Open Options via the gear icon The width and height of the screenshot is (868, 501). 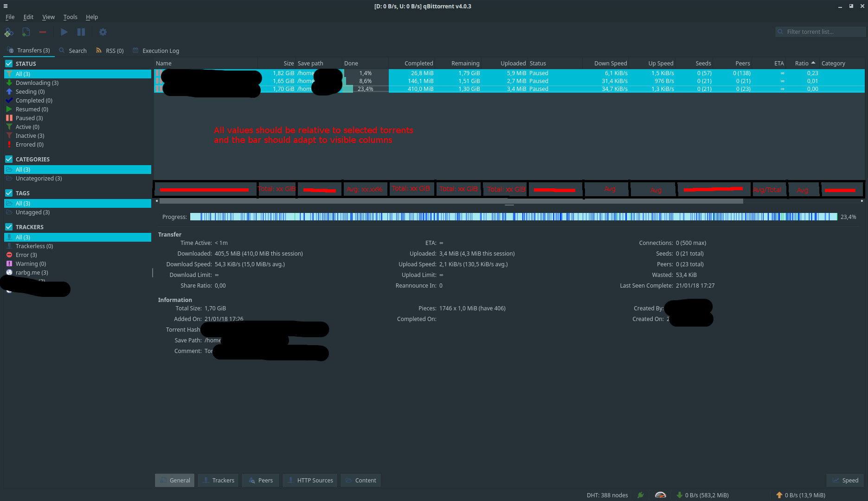coord(103,32)
